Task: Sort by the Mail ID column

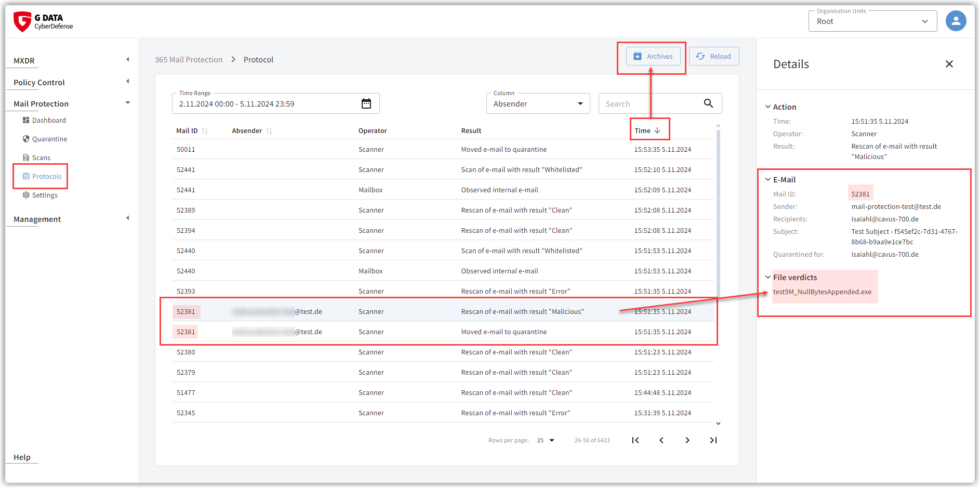Action: tap(191, 130)
